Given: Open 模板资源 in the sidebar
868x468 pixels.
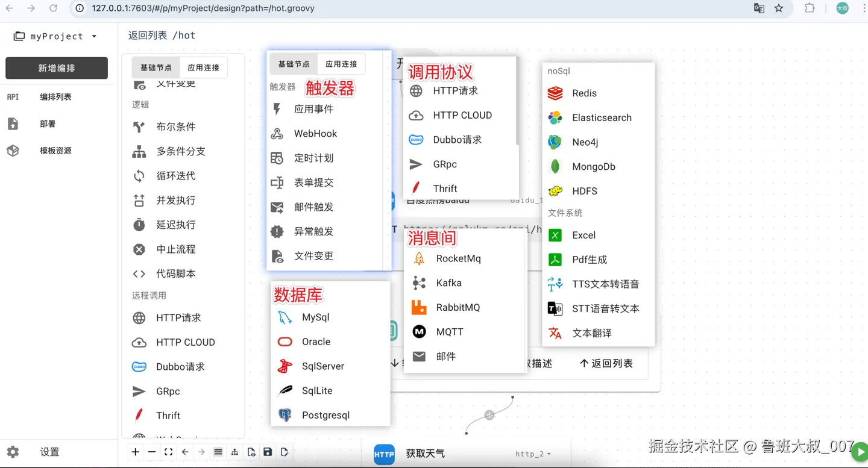Looking at the screenshot, I should click(x=57, y=151).
